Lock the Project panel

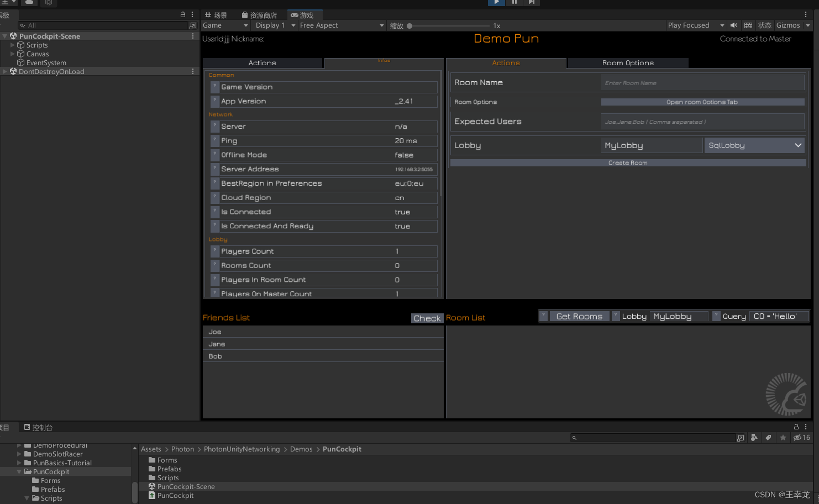796,427
